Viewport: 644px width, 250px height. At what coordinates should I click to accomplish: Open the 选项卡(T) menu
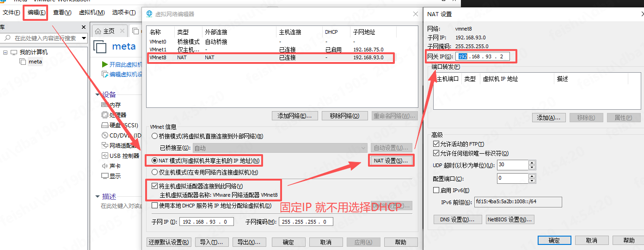pyautogui.click(x=123, y=12)
